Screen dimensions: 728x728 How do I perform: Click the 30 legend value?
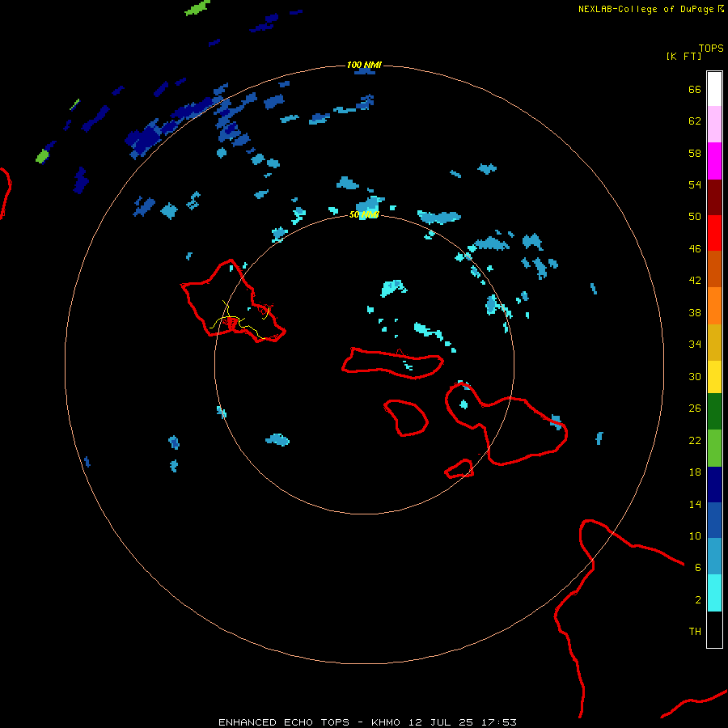[x=695, y=376]
